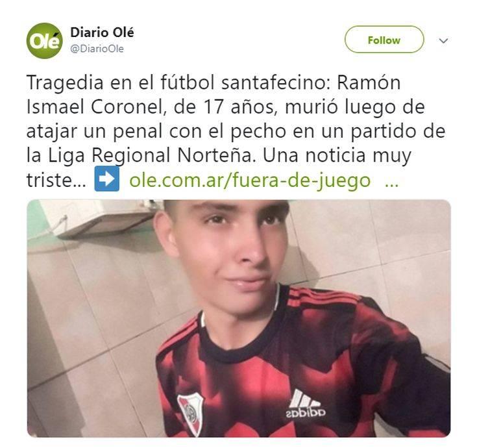Click the Diario Olé display name

(x=102, y=32)
